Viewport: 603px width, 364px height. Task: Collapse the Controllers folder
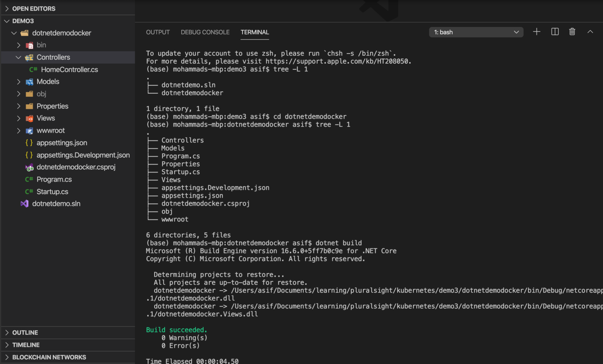[x=18, y=57]
